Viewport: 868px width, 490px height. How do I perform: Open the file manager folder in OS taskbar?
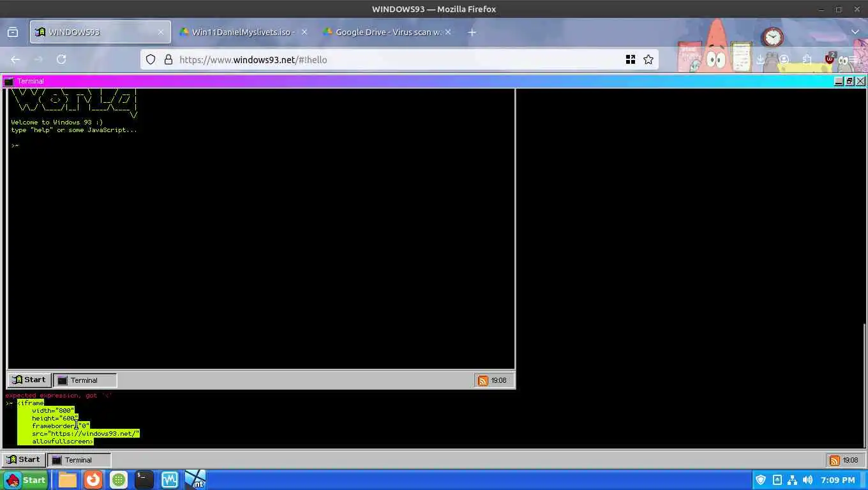68,480
